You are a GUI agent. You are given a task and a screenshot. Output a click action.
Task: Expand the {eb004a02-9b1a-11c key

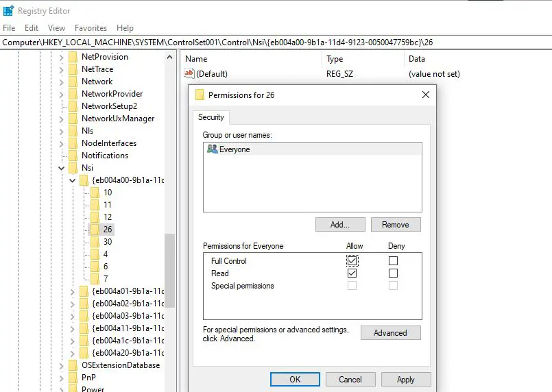(72, 304)
